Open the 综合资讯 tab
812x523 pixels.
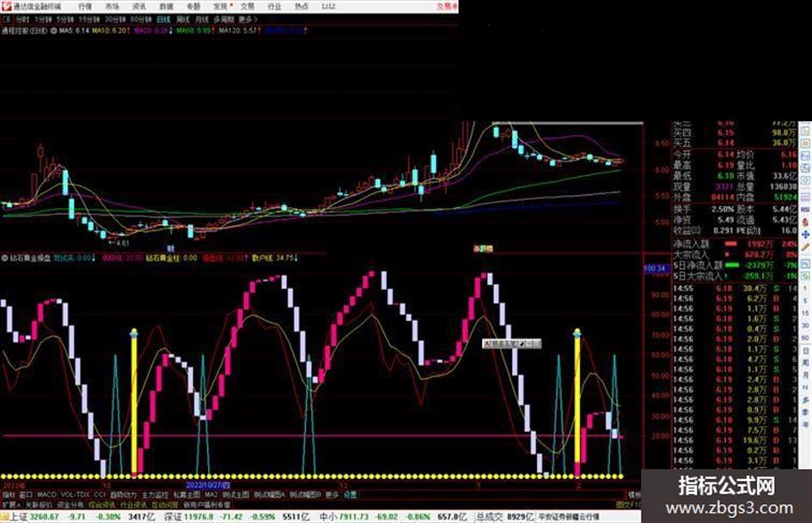point(102,504)
